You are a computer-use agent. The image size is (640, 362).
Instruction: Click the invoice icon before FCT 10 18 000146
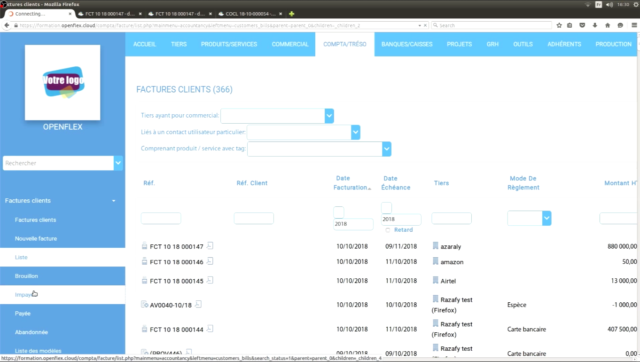tap(144, 261)
